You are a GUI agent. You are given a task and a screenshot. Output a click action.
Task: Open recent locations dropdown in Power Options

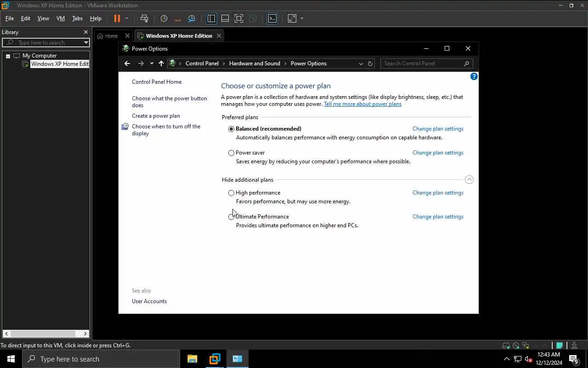click(x=152, y=63)
